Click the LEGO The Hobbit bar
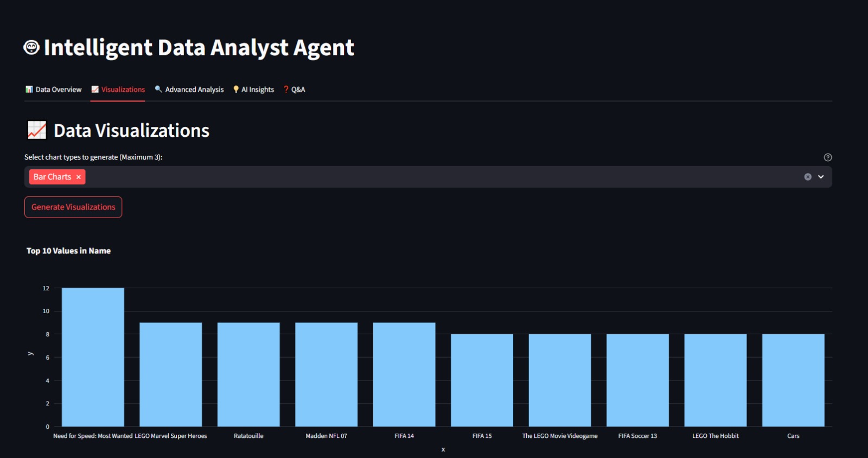This screenshot has height=458, width=868. pos(716,380)
